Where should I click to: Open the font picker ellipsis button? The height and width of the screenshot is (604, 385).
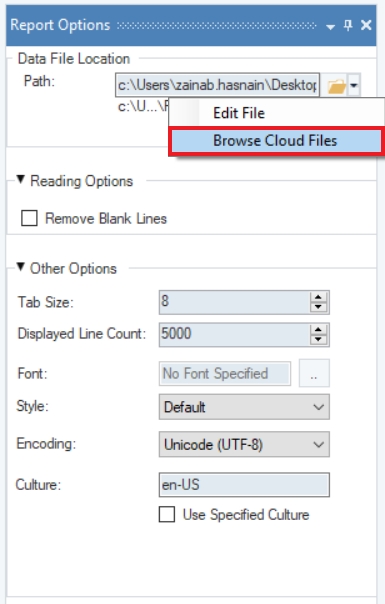click(314, 373)
